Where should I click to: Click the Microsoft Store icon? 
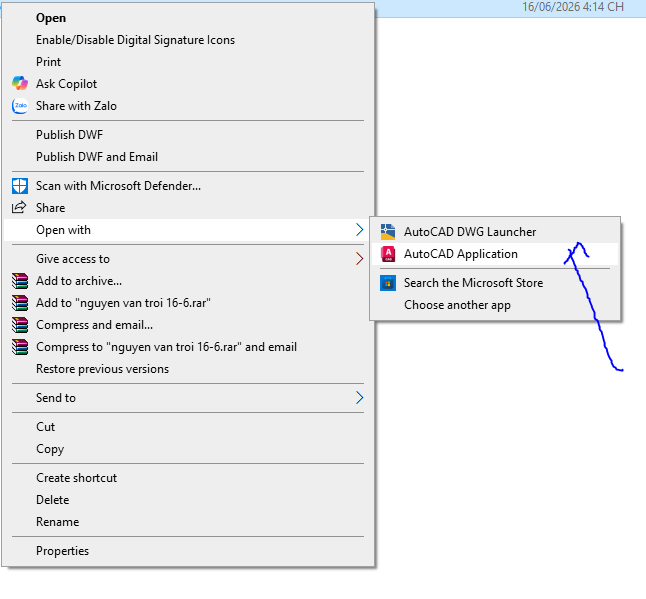pos(388,283)
